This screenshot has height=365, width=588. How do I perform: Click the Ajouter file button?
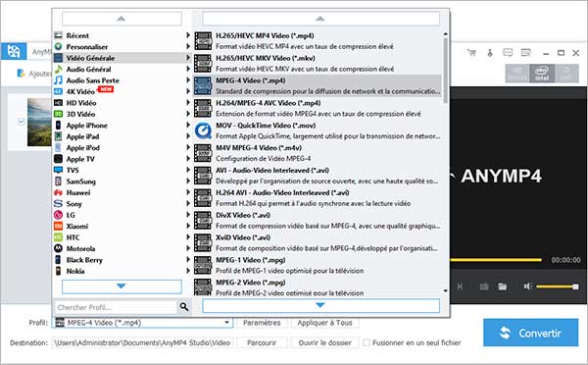click(33, 74)
